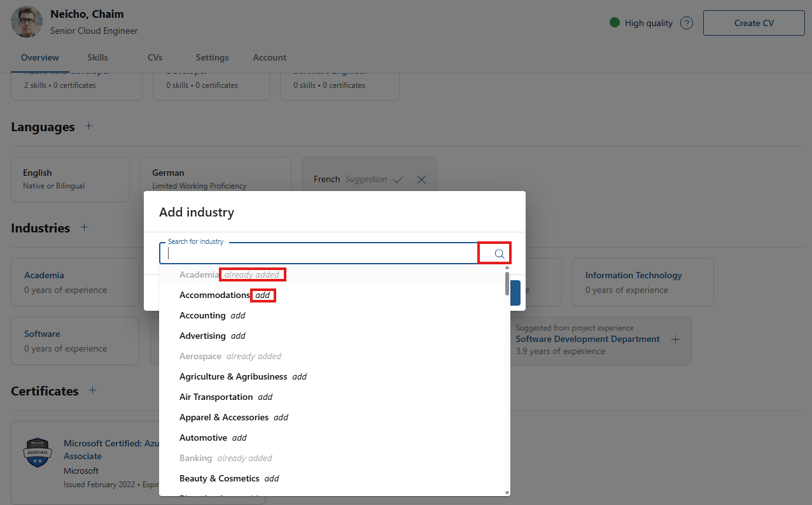Dismiss the French language suggestion
The width and height of the screenshot is (812, 505).
[x=421, y=180]
